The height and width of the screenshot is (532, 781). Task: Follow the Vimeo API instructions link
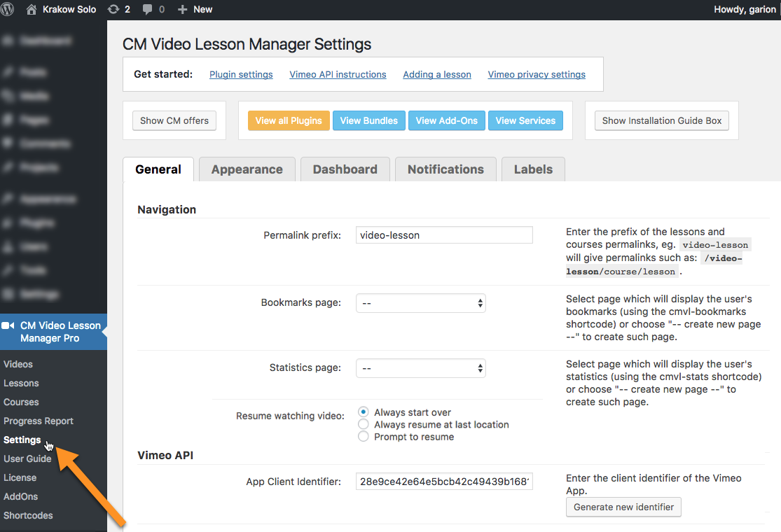(338, 74)
